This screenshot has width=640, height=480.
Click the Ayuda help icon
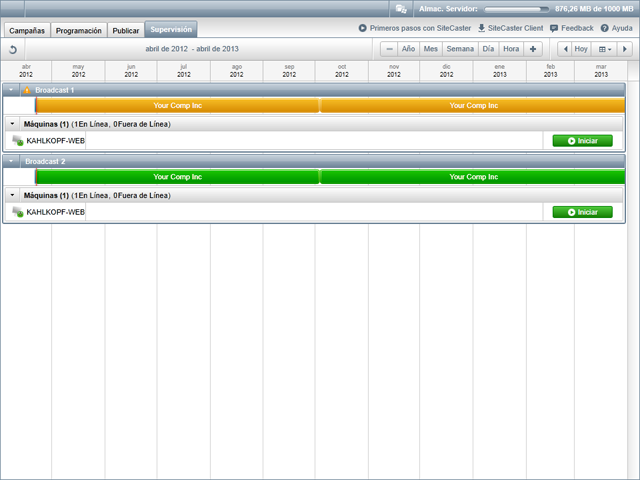(604, 29)
